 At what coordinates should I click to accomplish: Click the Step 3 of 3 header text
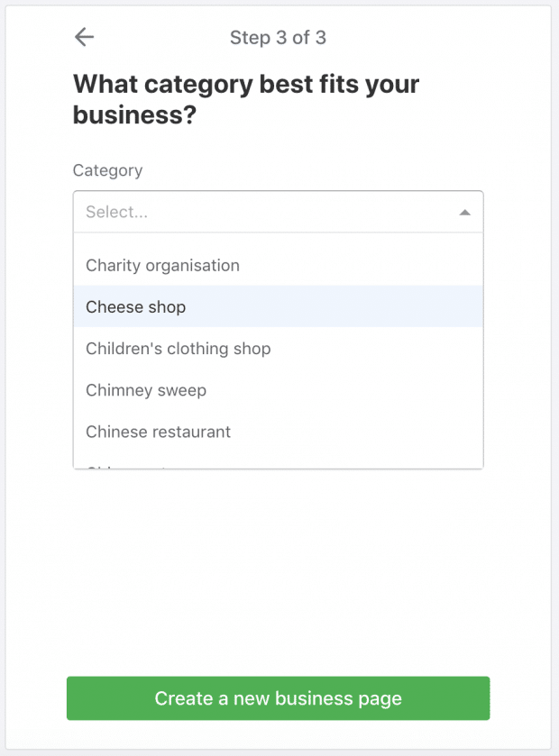click(278, 37)
